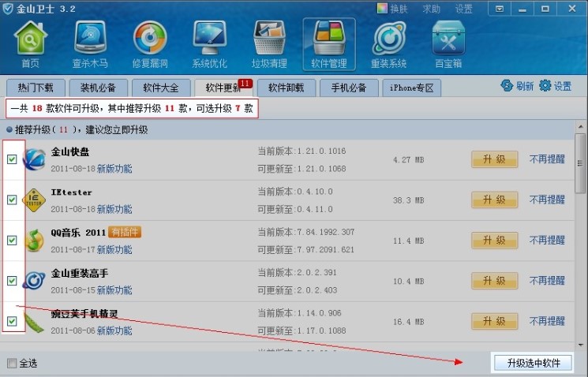Viewport: 588px width, 377px height.
Task: Click 升级 button for QQ音乐 2011
Action: [494, 241]
